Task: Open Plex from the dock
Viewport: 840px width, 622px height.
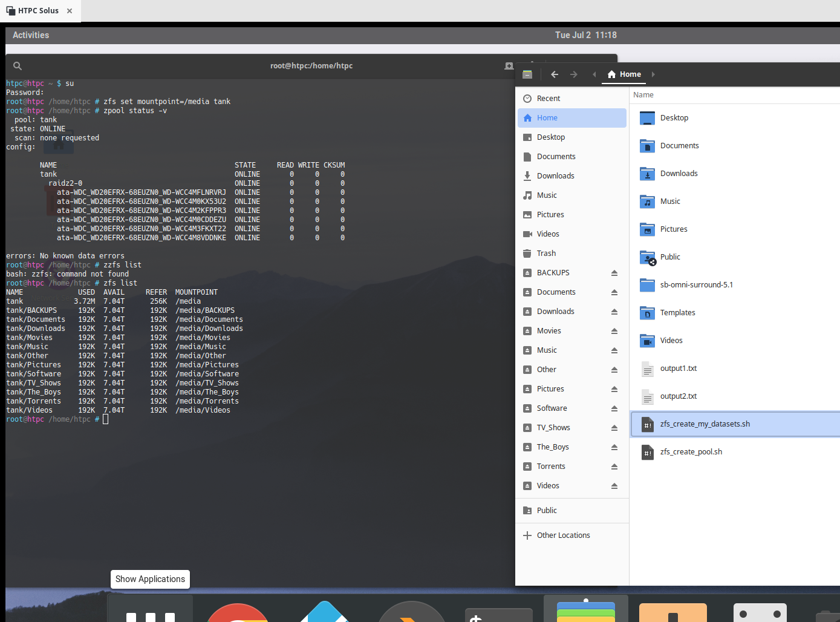Action: (x=411, y=613)
